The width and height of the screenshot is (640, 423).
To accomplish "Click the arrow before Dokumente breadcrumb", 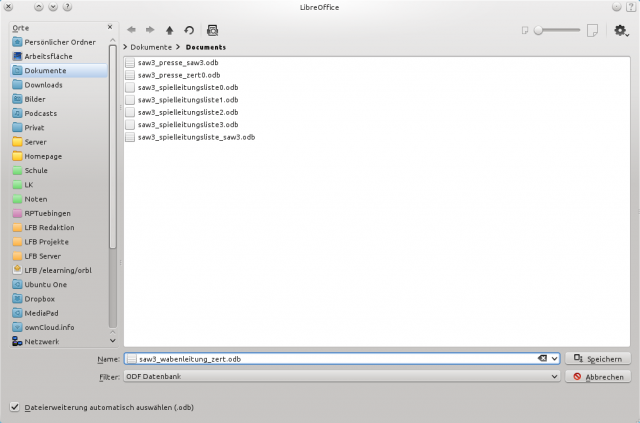I will [x=125, y=47].
